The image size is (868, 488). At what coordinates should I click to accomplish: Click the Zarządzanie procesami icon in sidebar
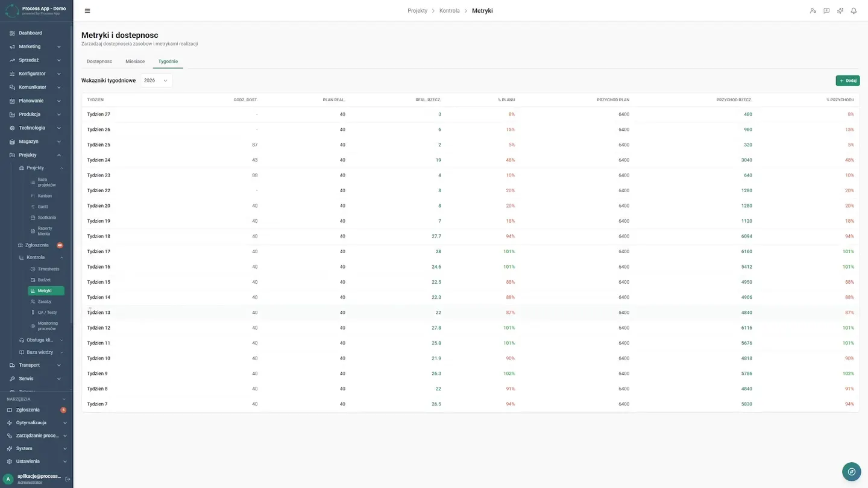[x=10, y=436]
